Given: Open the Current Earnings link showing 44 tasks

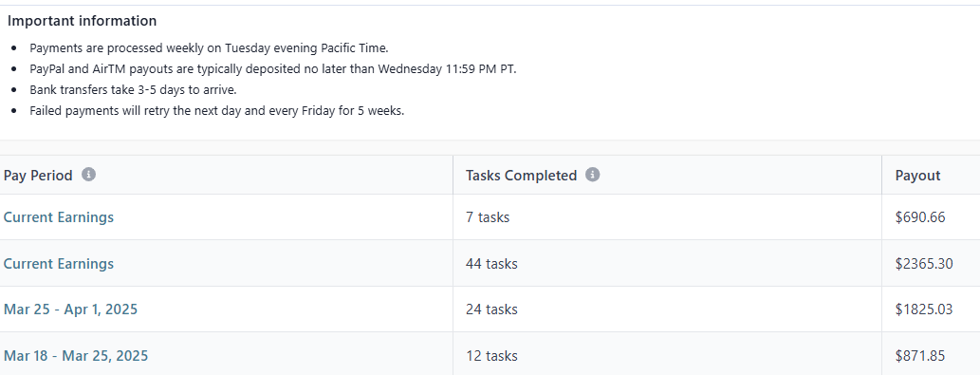Looking at the screenshot, I should point(59,263).
